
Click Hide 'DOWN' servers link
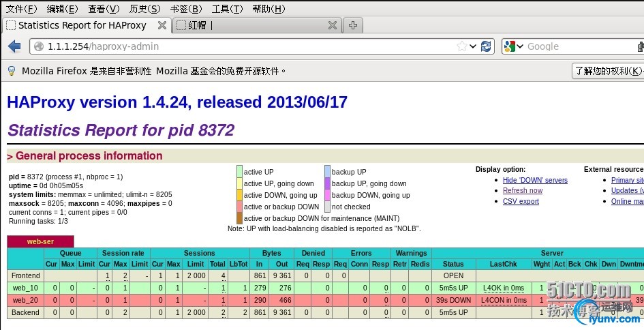(535, 180)
